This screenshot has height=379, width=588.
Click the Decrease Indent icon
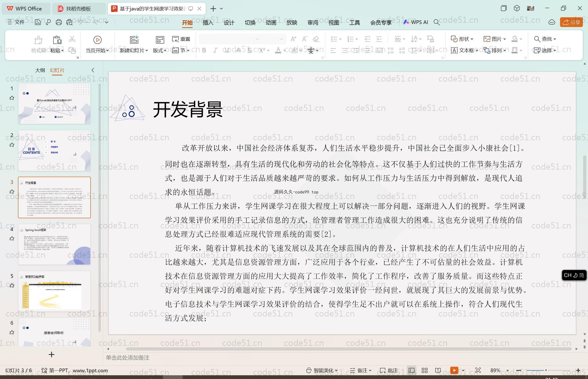(367, 39)
